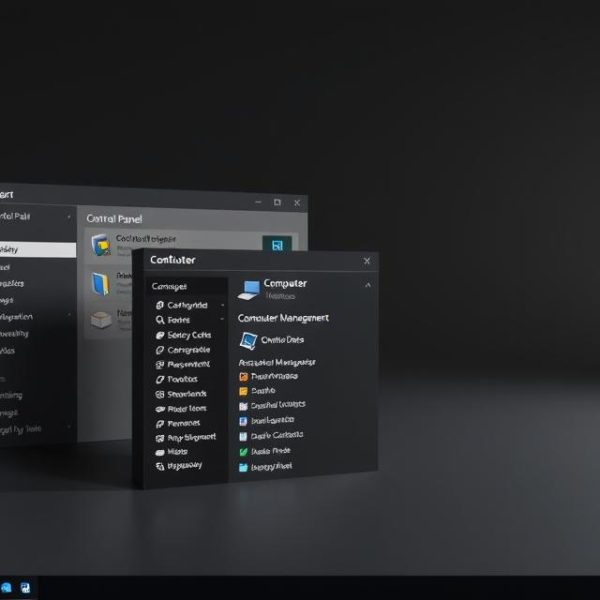Click the blue Computer monitor icon
The image size is (600, 600).
249,289
